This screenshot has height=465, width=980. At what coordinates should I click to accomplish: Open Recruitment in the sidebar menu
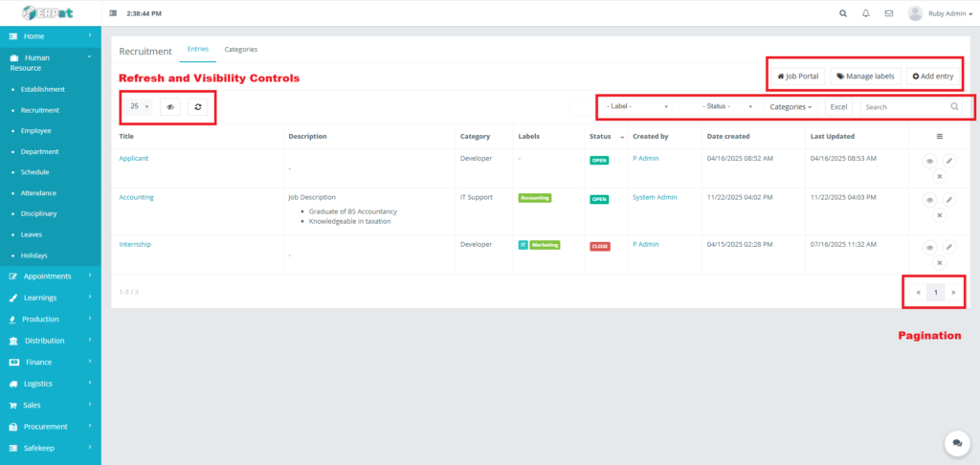coord(40,110)
